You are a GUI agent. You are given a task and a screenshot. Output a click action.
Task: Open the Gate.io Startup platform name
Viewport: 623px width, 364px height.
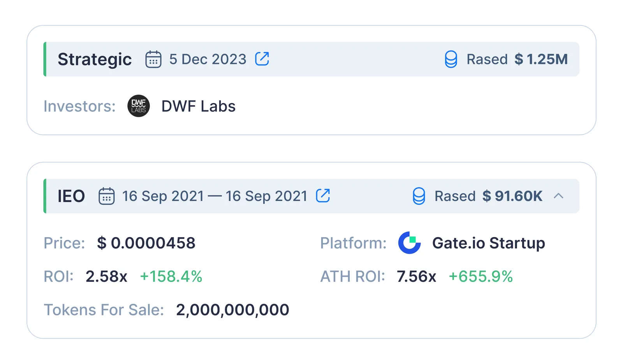[x=488, y=243]
